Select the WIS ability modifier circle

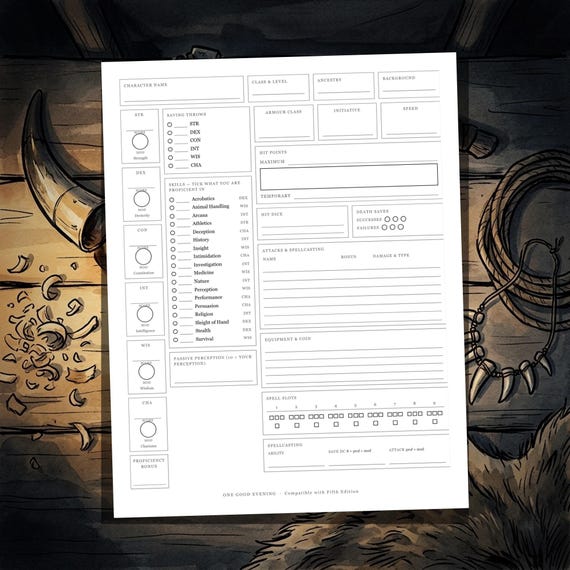(x=146, y=372)
